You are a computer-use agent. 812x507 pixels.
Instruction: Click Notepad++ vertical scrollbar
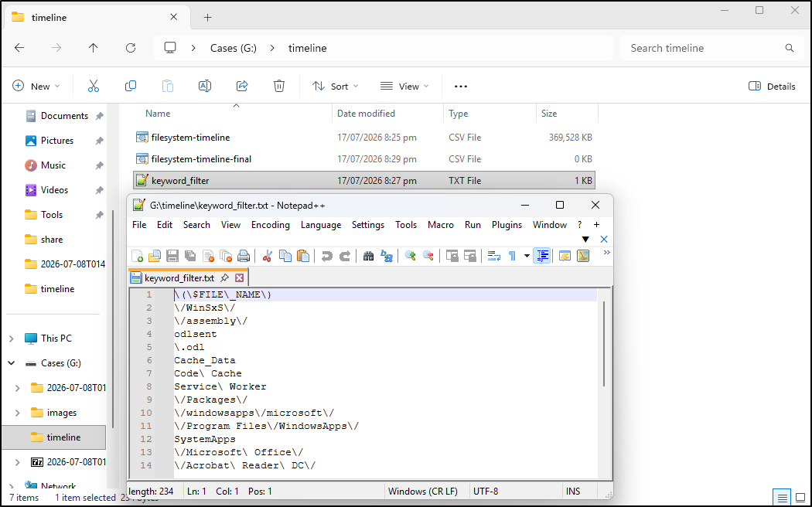click(x=604, y=344)
